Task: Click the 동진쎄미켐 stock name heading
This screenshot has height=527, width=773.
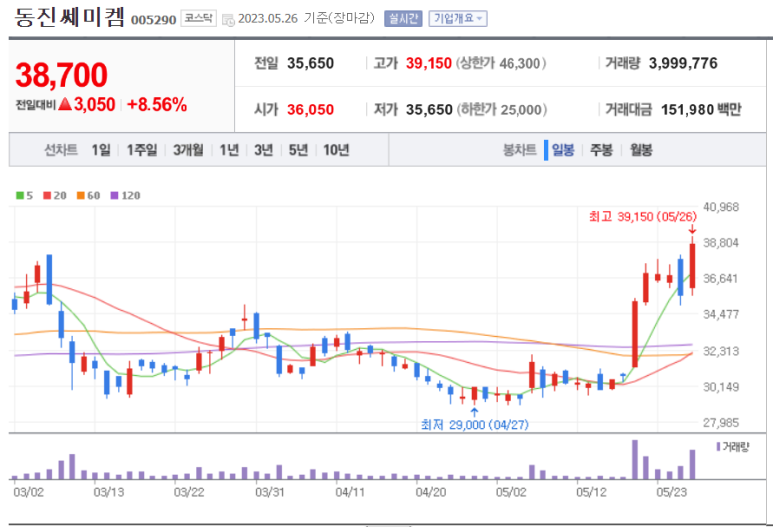Action: [69, 17]
